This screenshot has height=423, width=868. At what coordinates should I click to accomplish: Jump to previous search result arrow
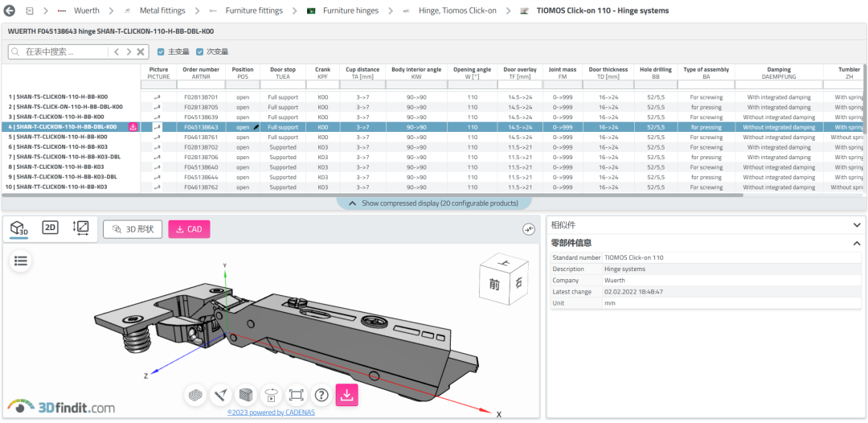tap(117, 51)
